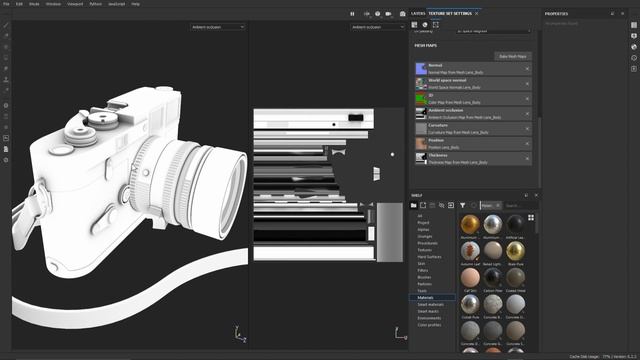The width and height of the screenshot is (640, 360).
Task: Open the Mode menu
Action: point(34,4)
